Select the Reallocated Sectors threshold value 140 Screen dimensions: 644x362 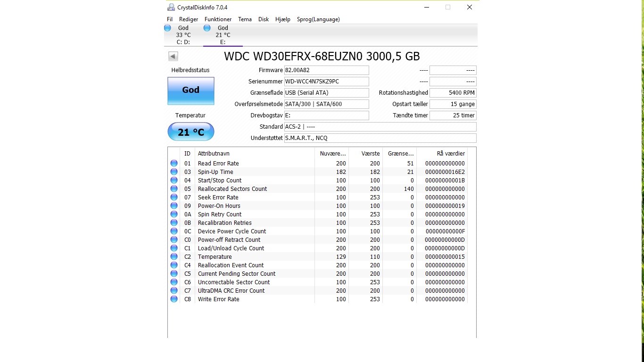tap(409, 189)
